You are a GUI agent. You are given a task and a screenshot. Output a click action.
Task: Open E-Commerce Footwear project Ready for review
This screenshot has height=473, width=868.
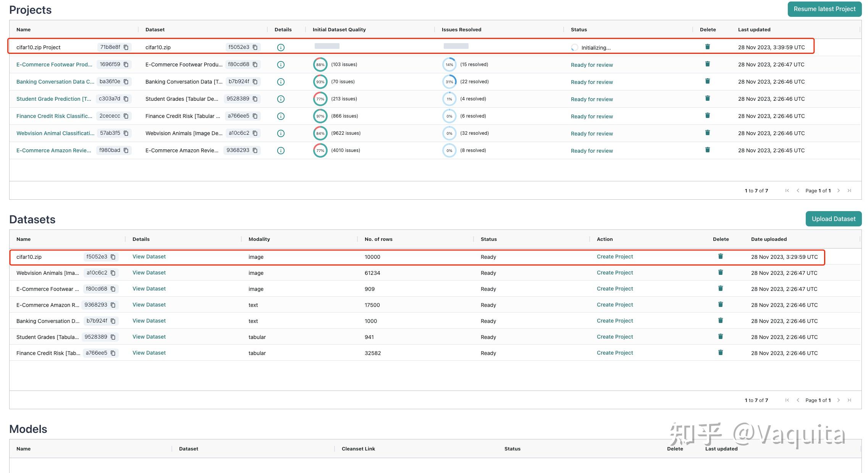click(592, 65)
